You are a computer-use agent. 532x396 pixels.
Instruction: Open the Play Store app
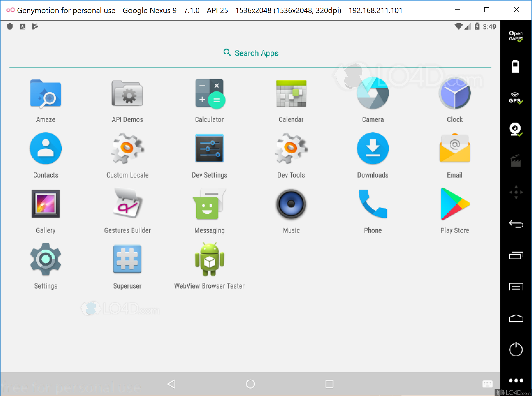pyautogui.click(x=455, y=205)
